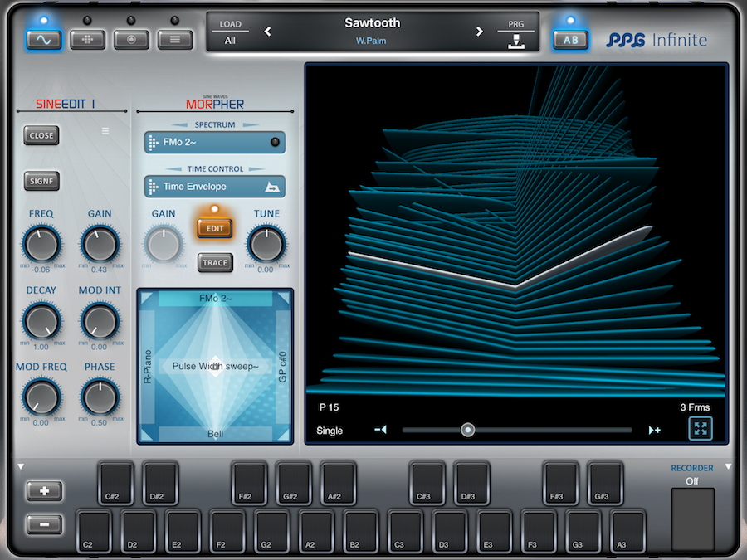Open the SineEdit hamburger menu icon
The image size is (747, 560).
pos(105,131)
